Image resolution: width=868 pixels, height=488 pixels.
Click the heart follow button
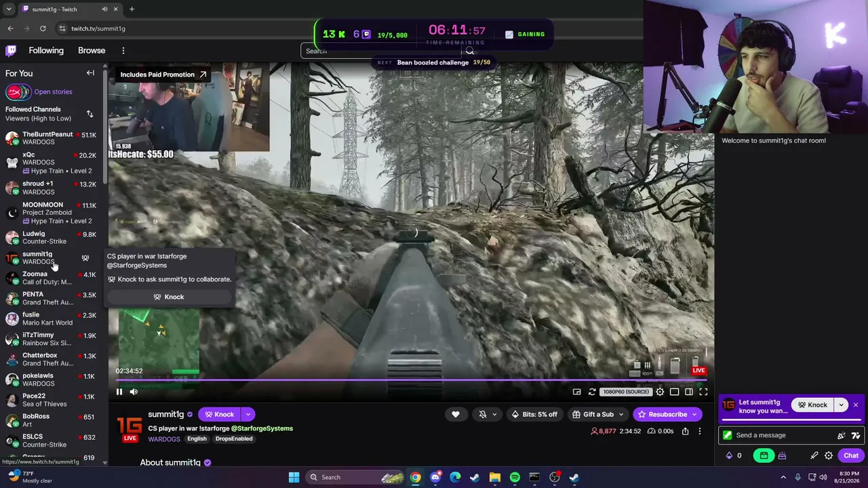(x=456, y=414)
